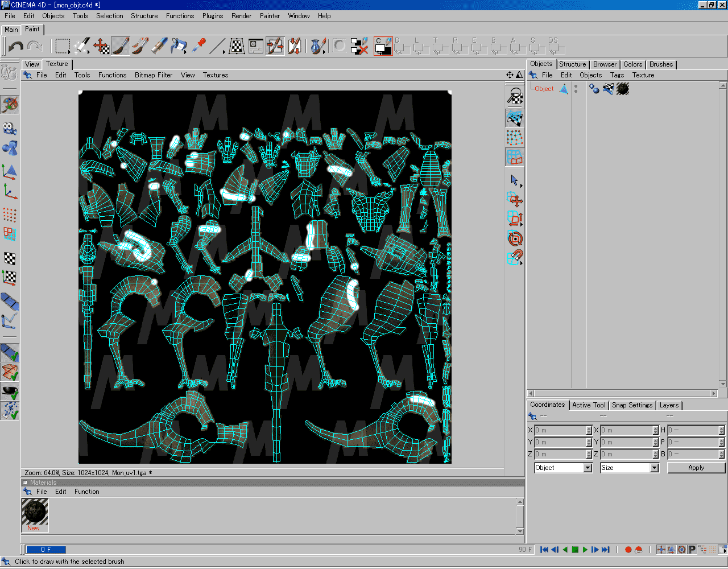Toggle the blue particles checkmark icon
This screenshot has width=728, height=569.
pyautogui.click(x=10, y=411)
